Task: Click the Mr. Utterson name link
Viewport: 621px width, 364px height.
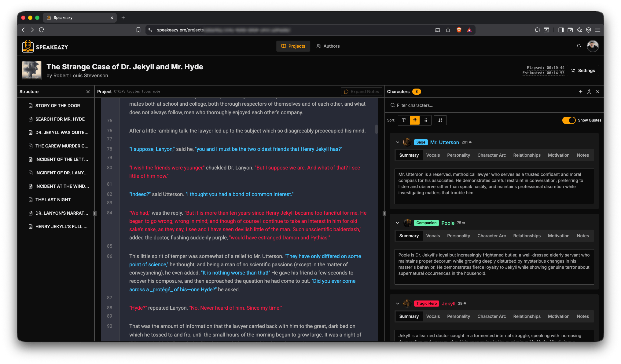Action: coord(444,142)
